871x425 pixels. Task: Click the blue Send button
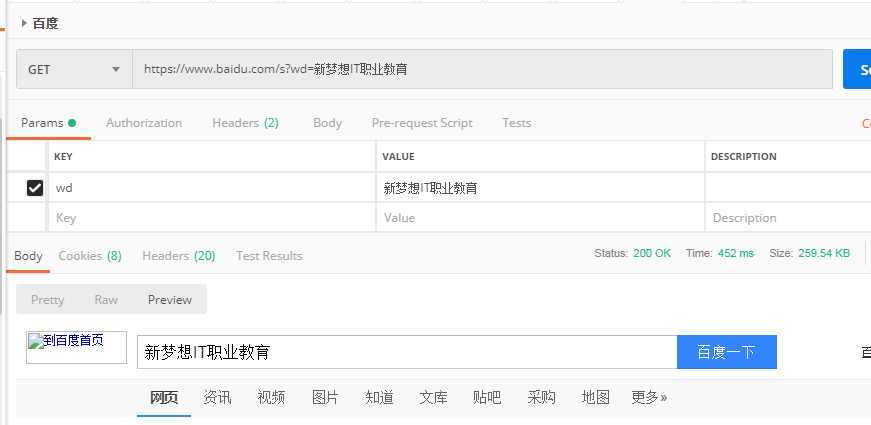click(857, 69)
